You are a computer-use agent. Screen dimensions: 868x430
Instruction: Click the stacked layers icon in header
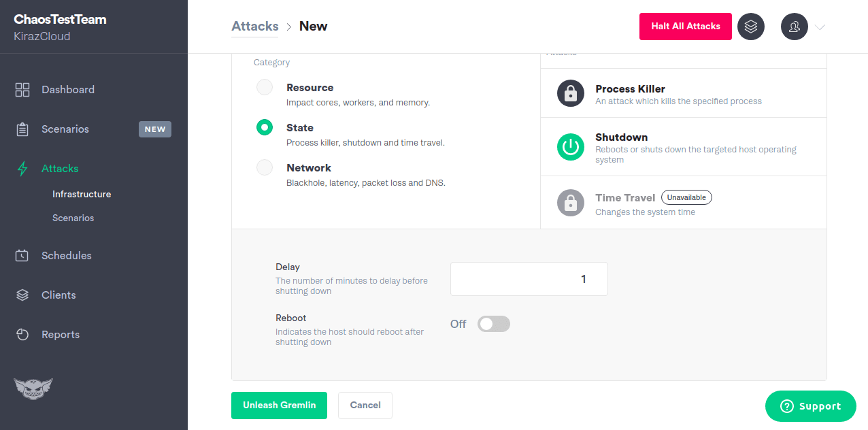tap(751, 27)
